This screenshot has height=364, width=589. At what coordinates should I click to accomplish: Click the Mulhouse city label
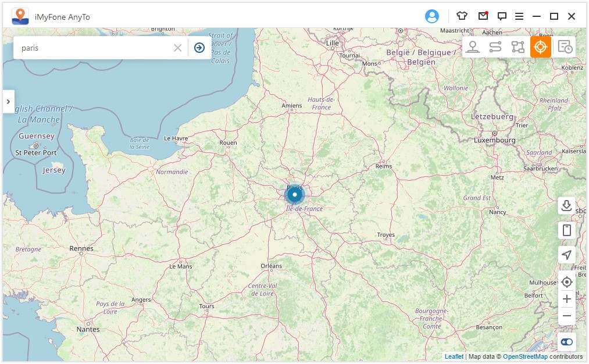pos(543,283)
